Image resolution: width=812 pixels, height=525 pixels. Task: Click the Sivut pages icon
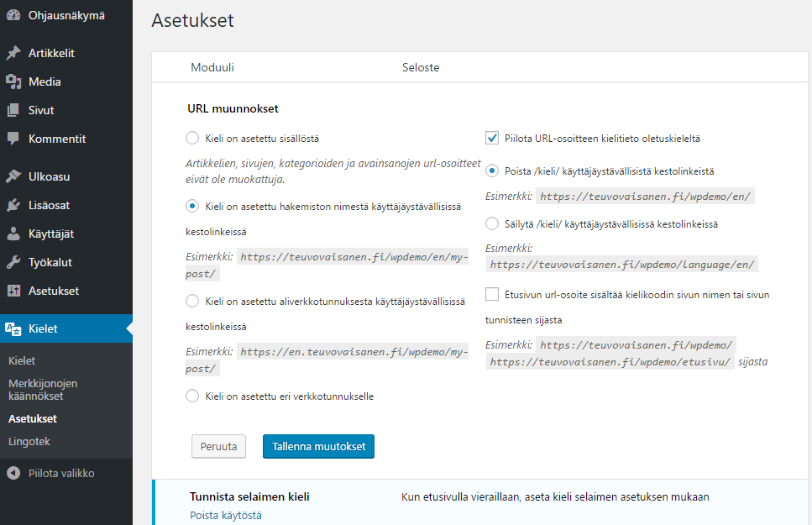13,110
